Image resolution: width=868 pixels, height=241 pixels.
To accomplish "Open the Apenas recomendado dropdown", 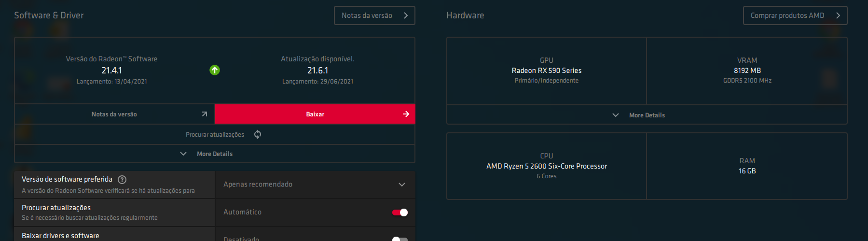I will tap(315, 184).
